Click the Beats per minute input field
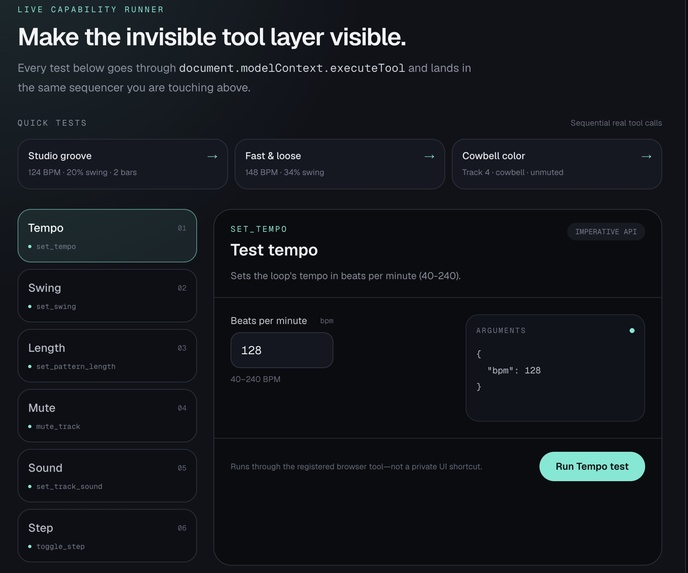Viewport: 688px width, 573px height. pyautogui.click(x=282, y=350)
